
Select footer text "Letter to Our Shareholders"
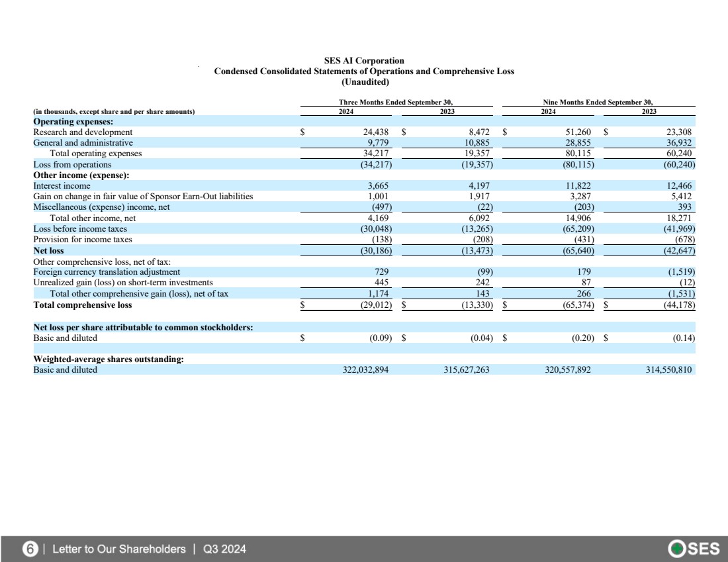[x=119, y=549]
